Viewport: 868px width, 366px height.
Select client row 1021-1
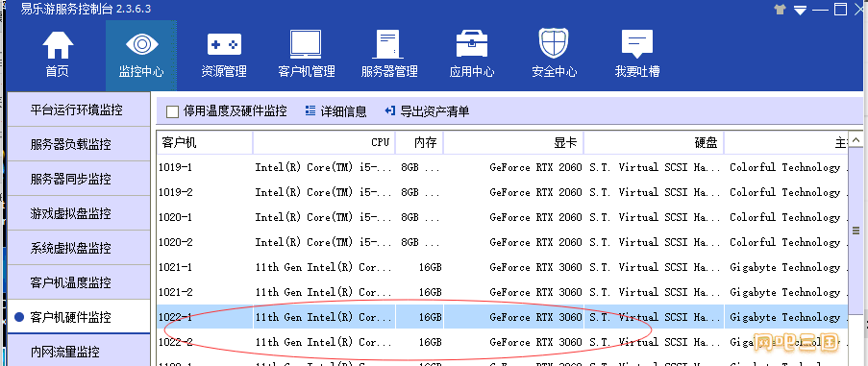point(502,267)
